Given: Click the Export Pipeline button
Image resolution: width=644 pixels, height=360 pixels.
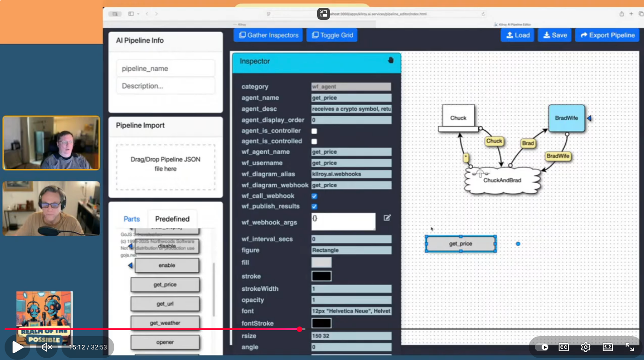Looking at the screenshot, I should pyautogui.click(x=607, y=35).
